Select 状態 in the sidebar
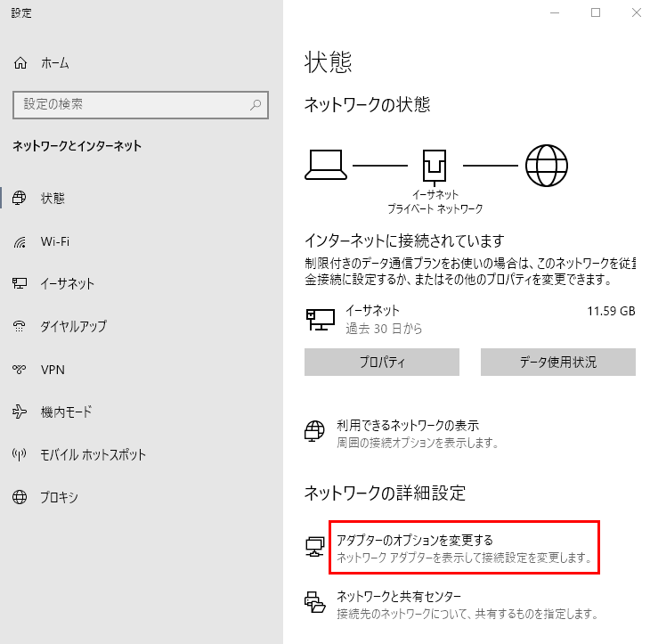Viewport: 650px width, 644px height. pos(53,199)
